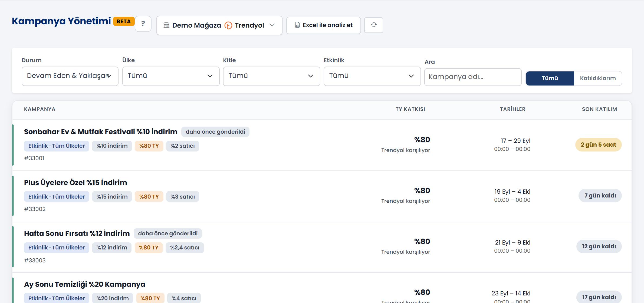Click the BETA badge
The image size is (644, 303).
[124, 21]
